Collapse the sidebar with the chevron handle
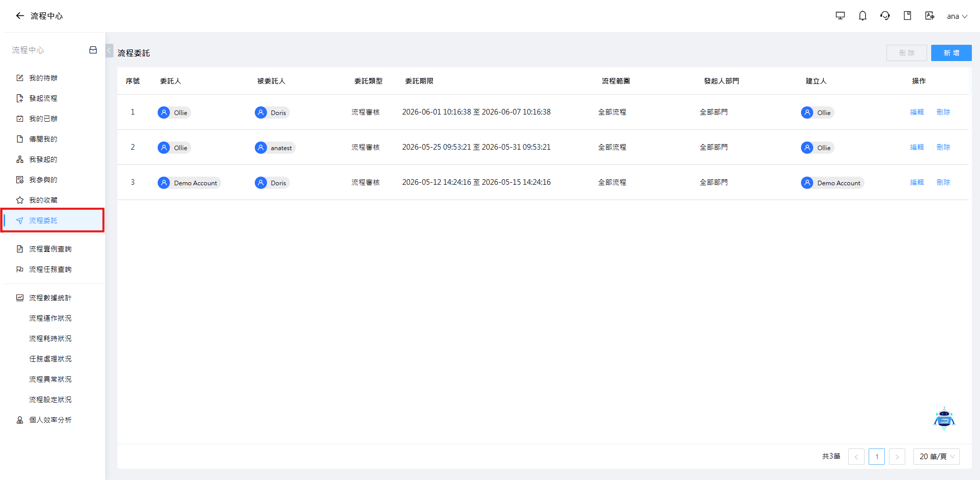980x480 pixels. click(x=109, y=50)
